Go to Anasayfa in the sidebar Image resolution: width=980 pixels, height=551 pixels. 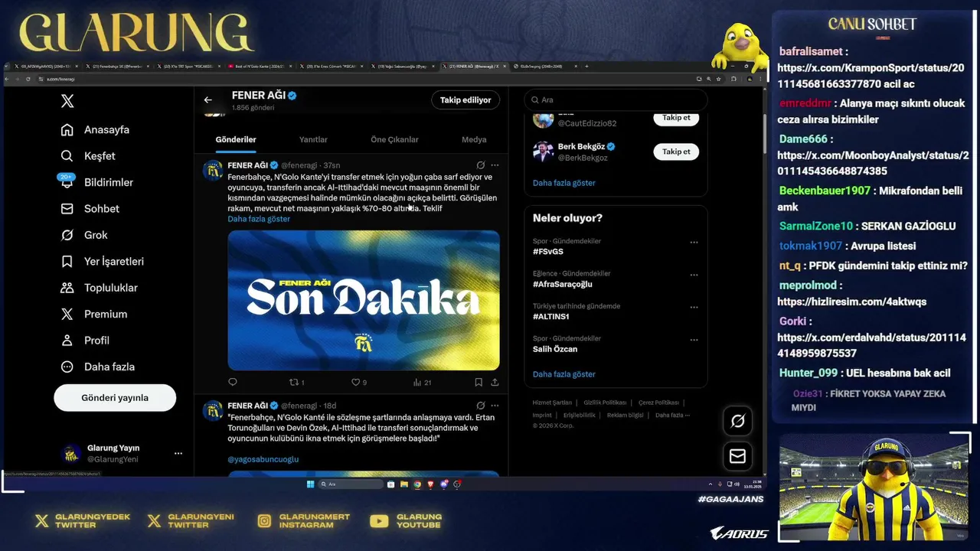(x=95, y=129)
